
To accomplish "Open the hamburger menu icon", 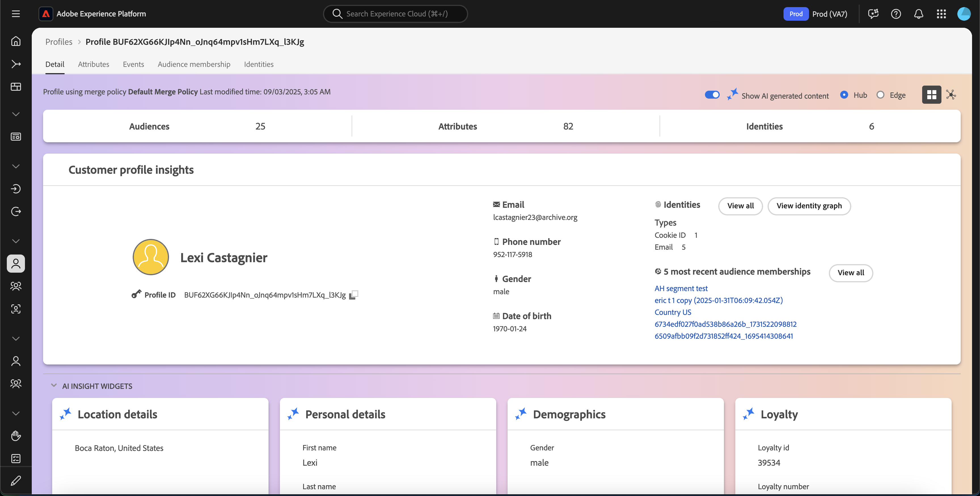I will coord(16,14).
